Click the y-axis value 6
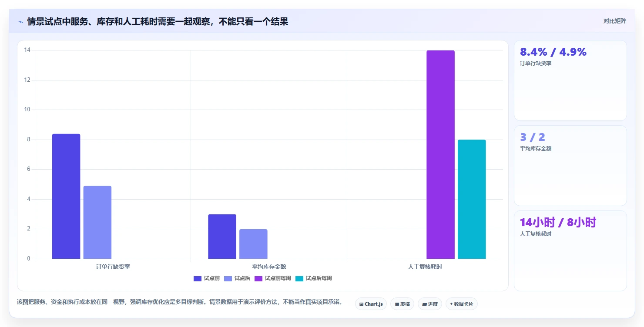This screenshot has width=644, height=327. [x=28, y=169]
